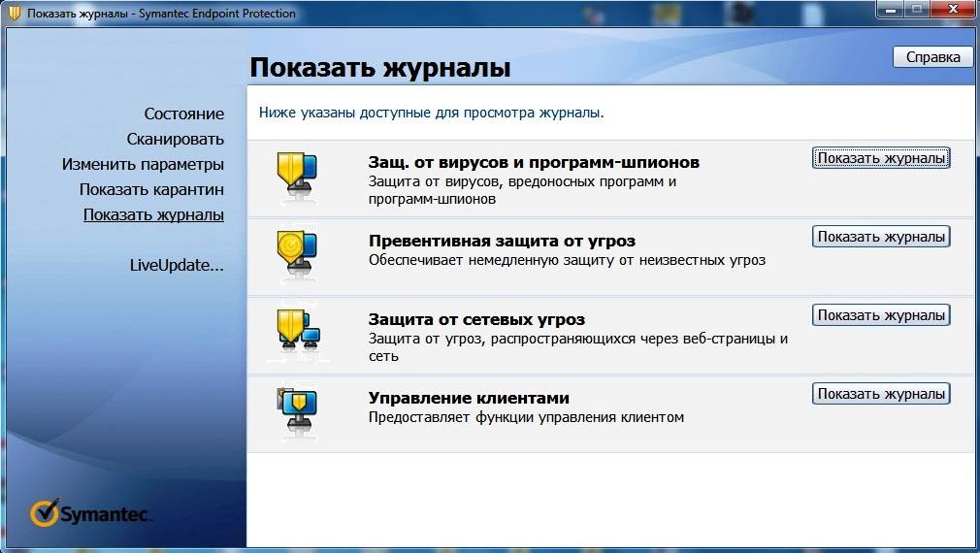Click heading Управление клиентами
The width and height of the screenshot is (980, 553).
pyautogui.click(x=469, y=398)
